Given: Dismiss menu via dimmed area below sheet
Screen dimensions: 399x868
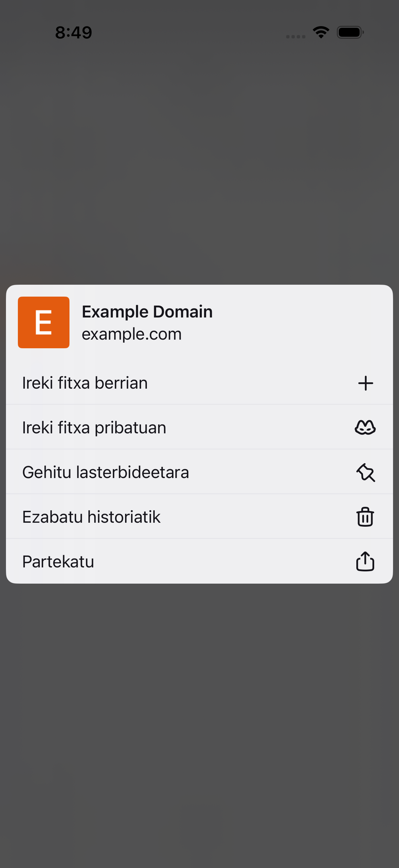Looking at the screenshot, I should tap(199, 724).
